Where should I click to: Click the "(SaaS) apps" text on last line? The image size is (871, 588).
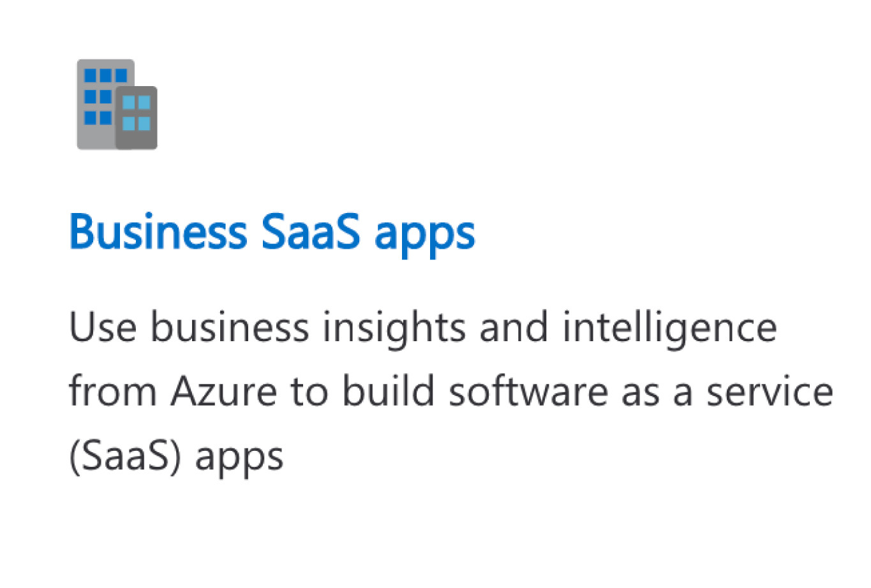[176, 457]
